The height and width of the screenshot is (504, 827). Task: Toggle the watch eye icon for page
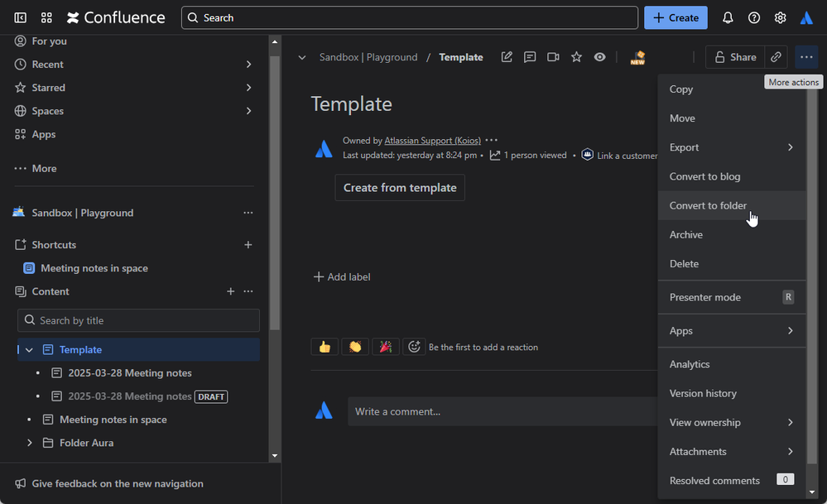click(599, 57)
